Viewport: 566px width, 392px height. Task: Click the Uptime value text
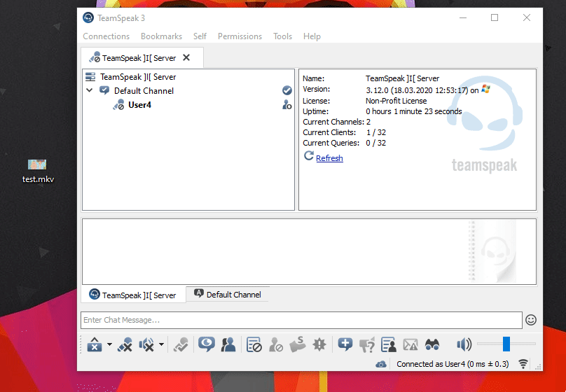coord(414,111)
